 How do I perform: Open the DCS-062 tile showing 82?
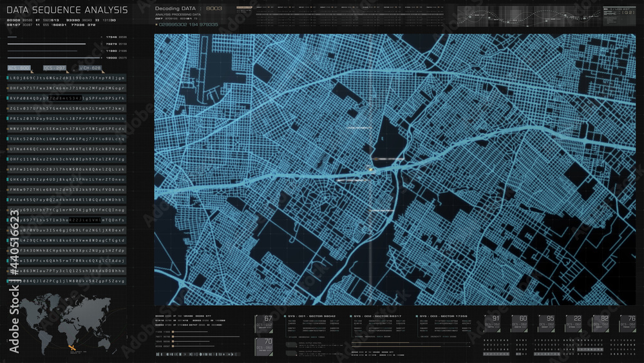601,324
